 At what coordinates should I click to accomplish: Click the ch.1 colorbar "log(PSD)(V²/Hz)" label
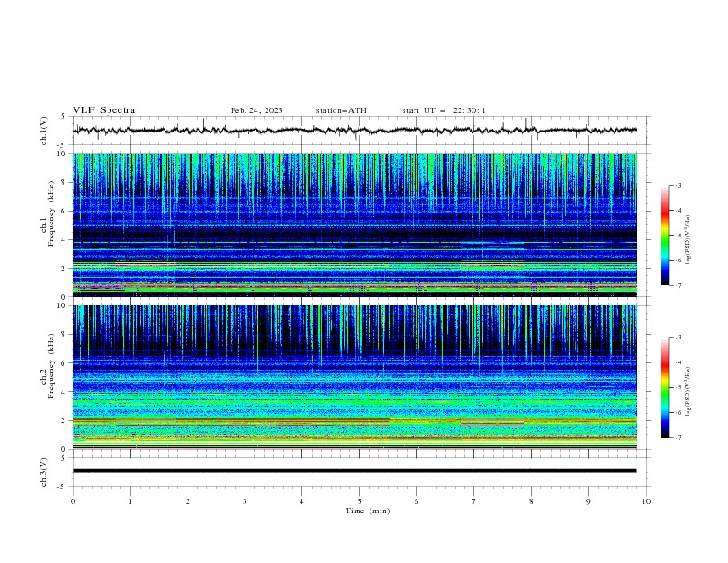pos(688,240)
